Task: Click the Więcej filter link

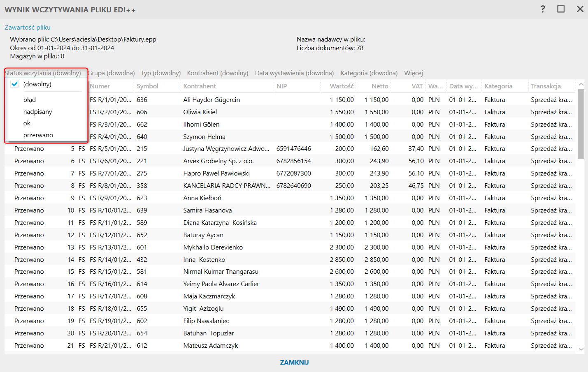Action: click(x=414, y=73)
